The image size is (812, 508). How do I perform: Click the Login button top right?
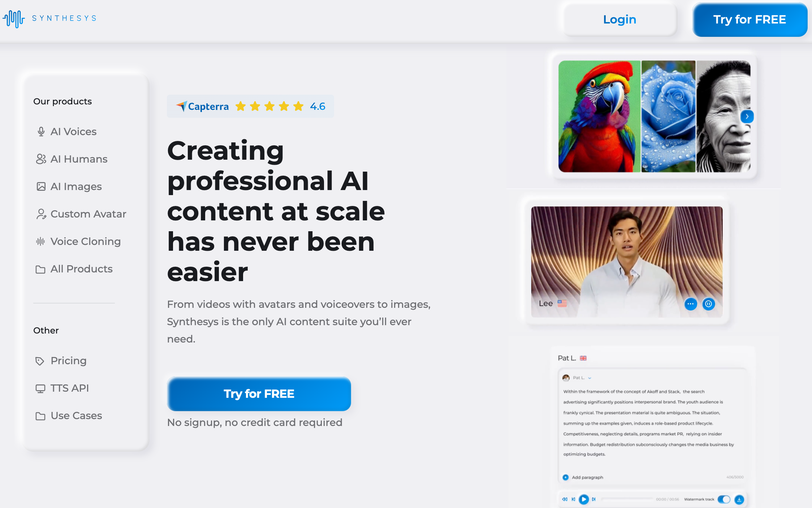tap(619, 19)
